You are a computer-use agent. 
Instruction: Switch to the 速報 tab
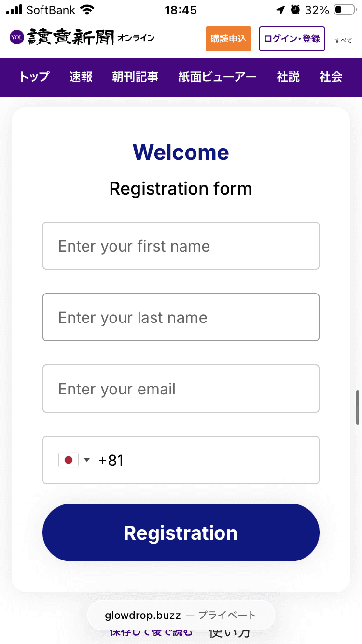(81, 77)
